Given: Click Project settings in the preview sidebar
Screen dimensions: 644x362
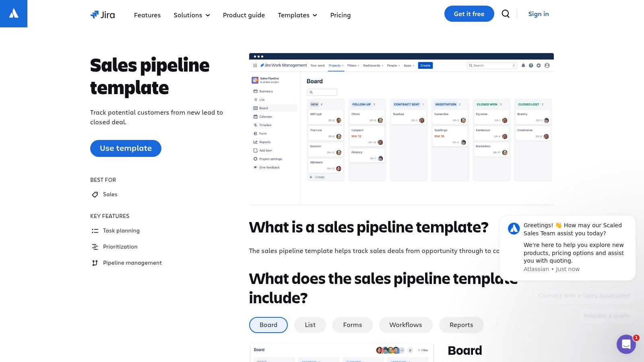Looking at the screenshot, I should [x=275, y=159].
